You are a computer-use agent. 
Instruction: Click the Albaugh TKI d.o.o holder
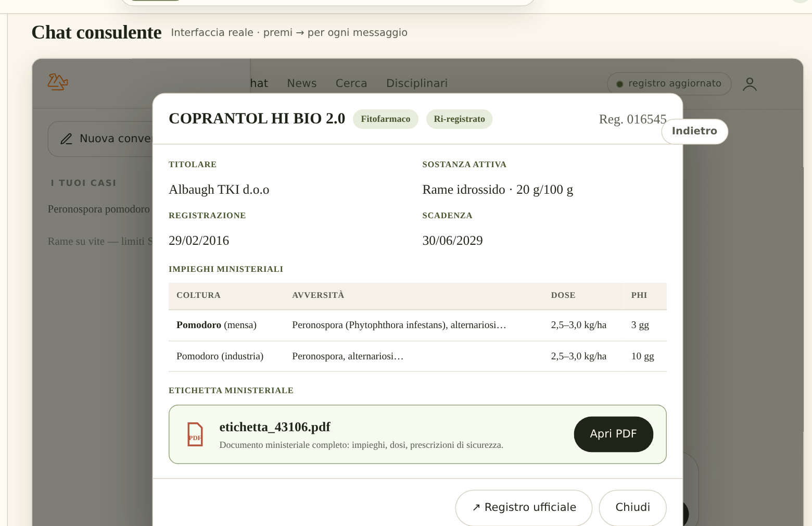click(x=219, y=190)
